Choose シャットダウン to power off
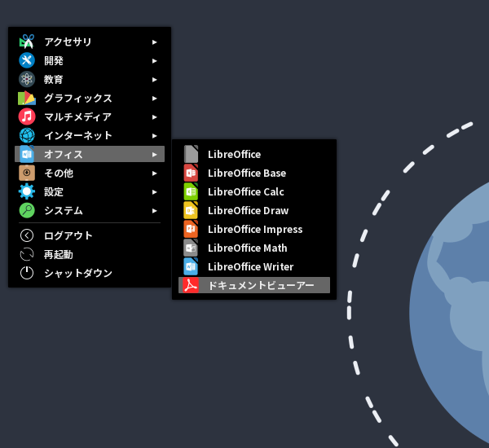This screenshot has height=448, width=489. [90, 273]
